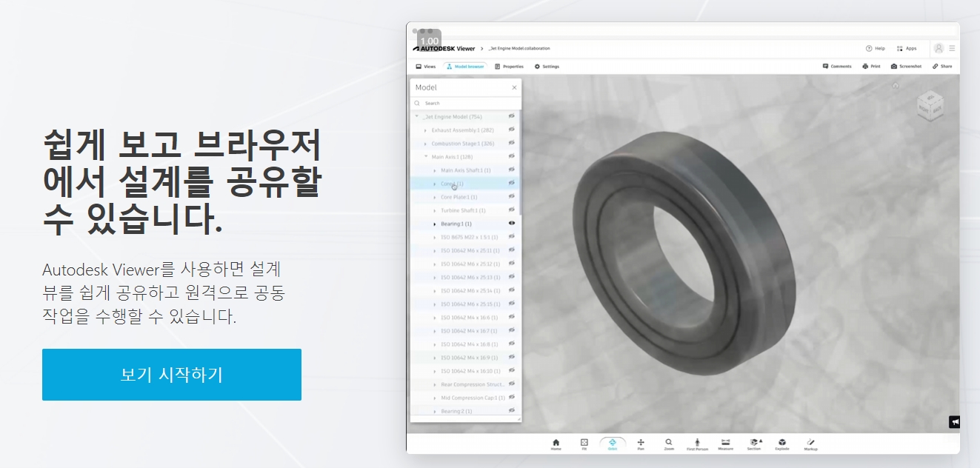Expand the Rear Compression Struct node
This screenshot has height=468, width=980.
[435, 385]
